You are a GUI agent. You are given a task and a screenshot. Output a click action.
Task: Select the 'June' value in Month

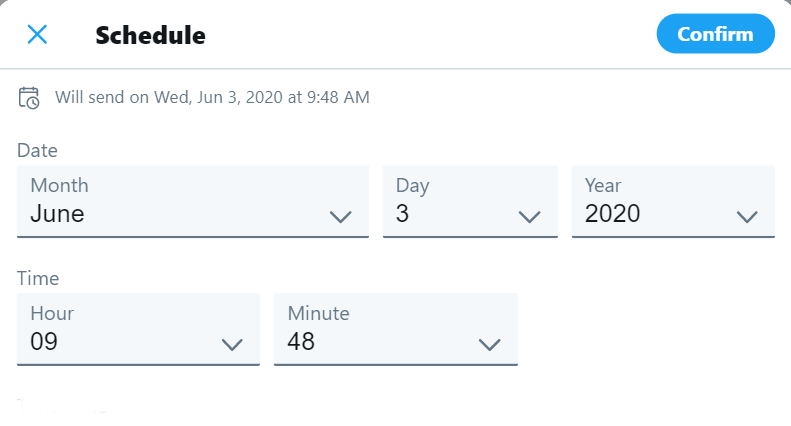tap(57, 214)
